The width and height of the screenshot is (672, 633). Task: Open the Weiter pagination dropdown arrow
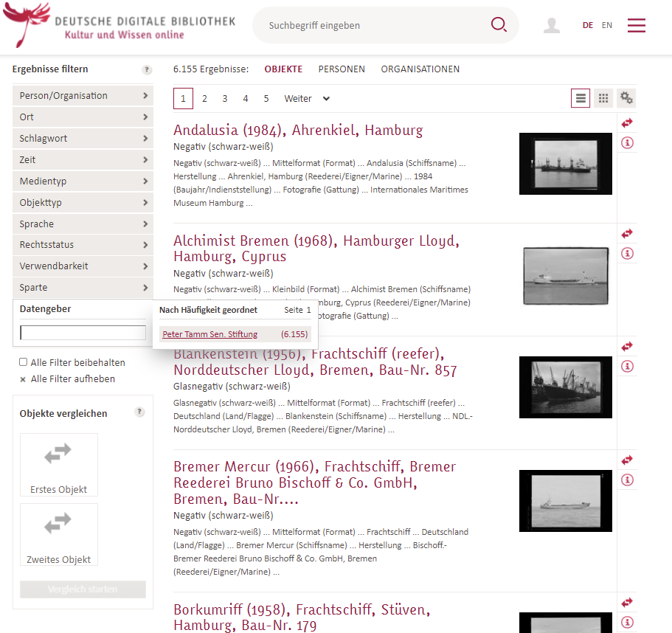click(x=326, y=99)
